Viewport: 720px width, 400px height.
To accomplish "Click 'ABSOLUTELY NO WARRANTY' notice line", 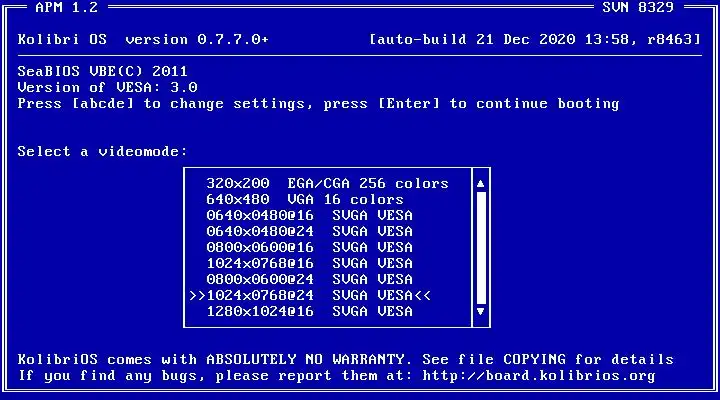I will [x=345, y=359].
